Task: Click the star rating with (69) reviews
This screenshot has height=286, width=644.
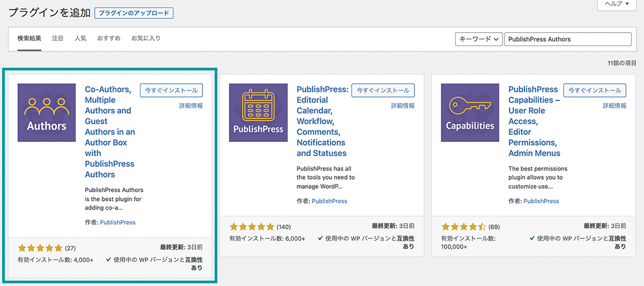Action: click(464, 227)
